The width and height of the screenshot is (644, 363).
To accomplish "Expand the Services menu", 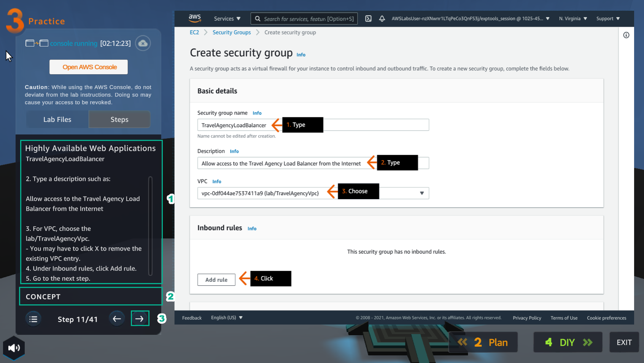I will tap(227, 19).
